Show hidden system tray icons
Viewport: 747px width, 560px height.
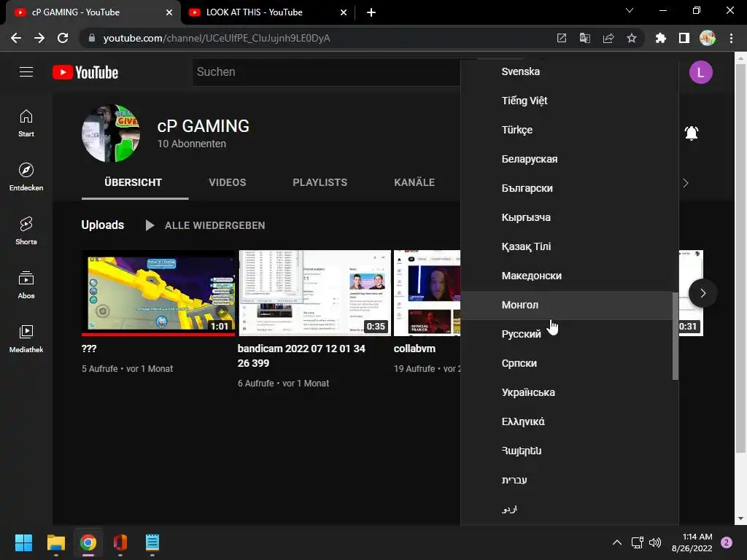coord(617,542)
